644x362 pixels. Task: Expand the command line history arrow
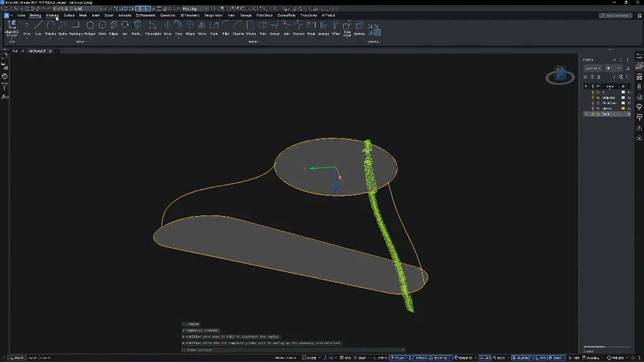(403, 350)
